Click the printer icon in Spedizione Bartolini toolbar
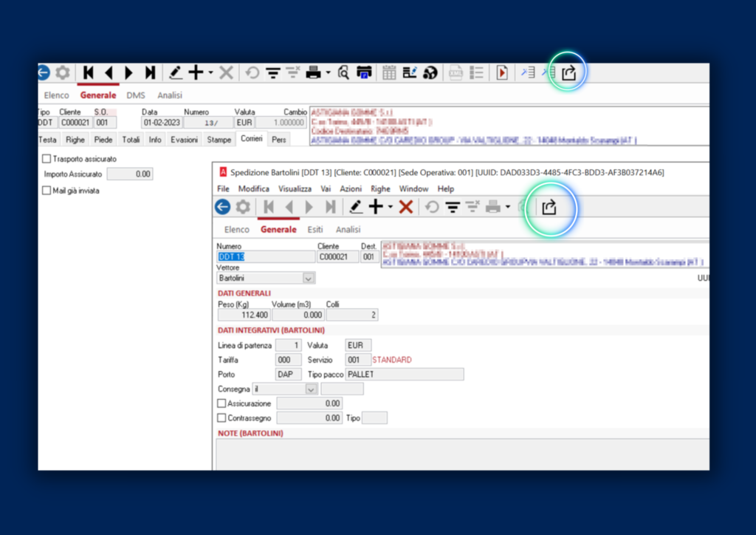The width and height of the screenshot is (756, 535). pyautogui.click(x=492, y=208)
